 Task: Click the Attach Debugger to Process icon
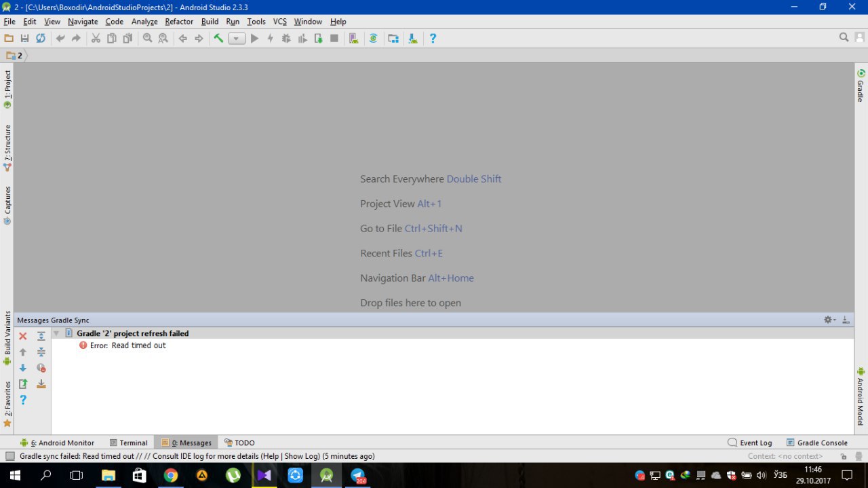318,39
